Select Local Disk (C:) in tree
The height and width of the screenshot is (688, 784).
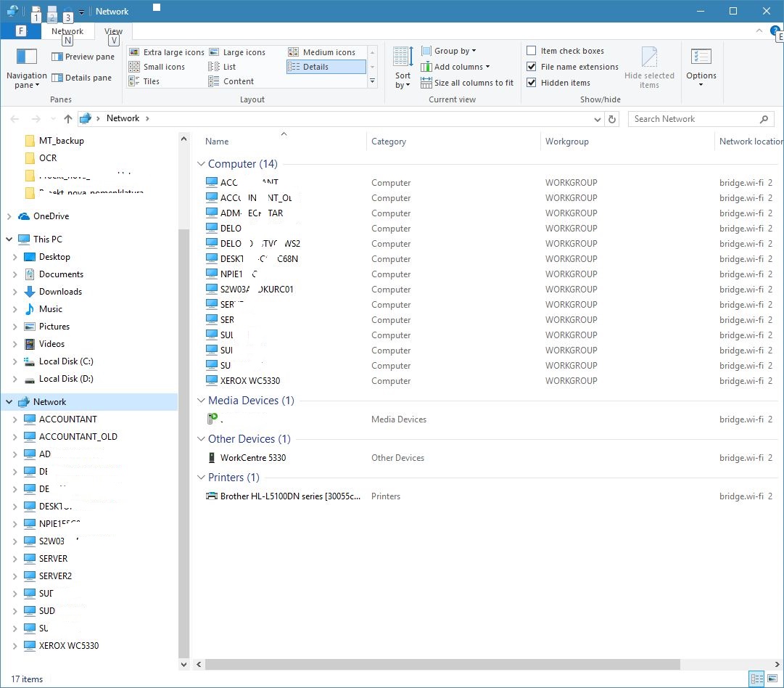pyautogui.click(x=65, y=361)
